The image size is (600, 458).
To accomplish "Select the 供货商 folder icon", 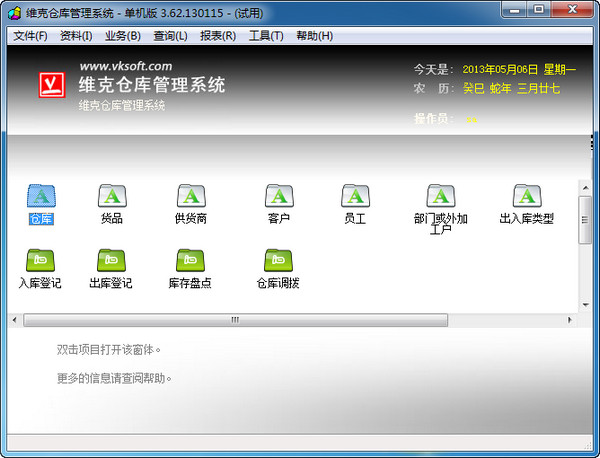I will pyautogui.click(x=191, y=196).
